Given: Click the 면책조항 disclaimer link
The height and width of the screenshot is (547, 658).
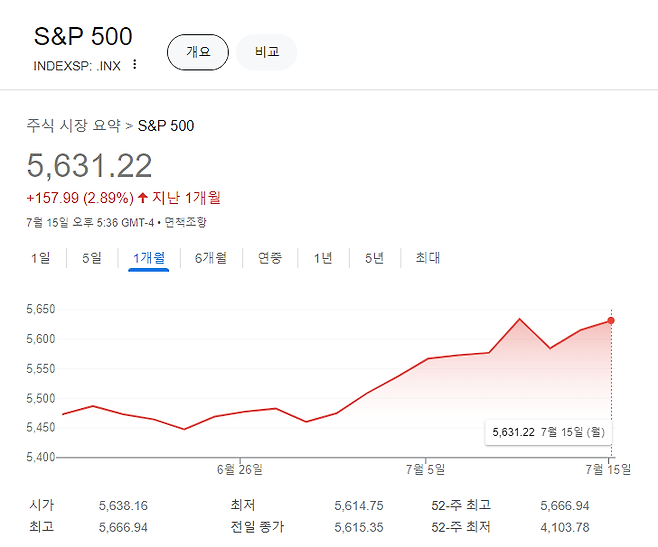Looking at the screenshot, I should (x=185, y=222).
